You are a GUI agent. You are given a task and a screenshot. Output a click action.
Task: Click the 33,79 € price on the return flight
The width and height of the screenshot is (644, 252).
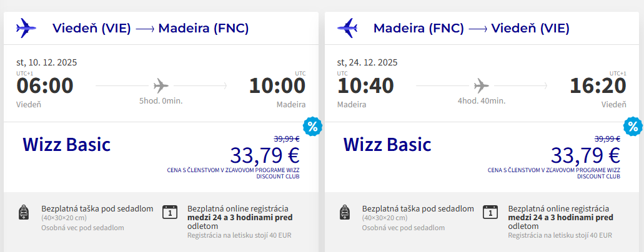[x=585, y=154]
